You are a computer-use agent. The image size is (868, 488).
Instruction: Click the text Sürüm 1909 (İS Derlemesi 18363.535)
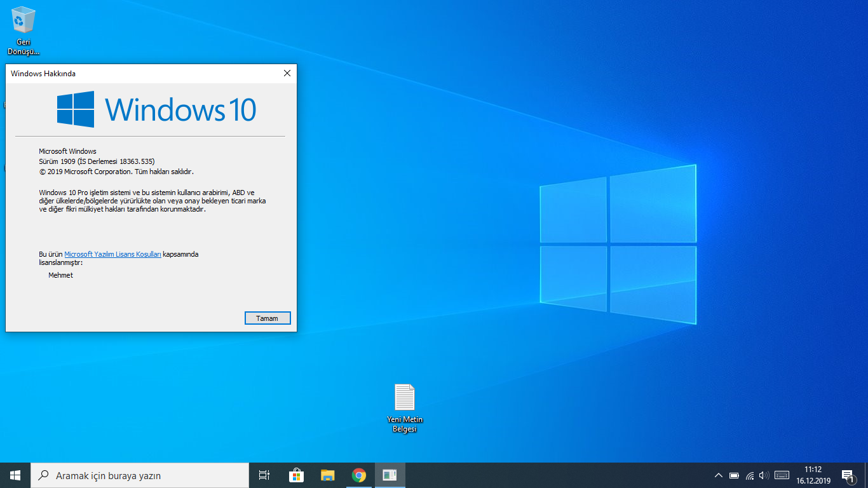click(x=97, y=161)
